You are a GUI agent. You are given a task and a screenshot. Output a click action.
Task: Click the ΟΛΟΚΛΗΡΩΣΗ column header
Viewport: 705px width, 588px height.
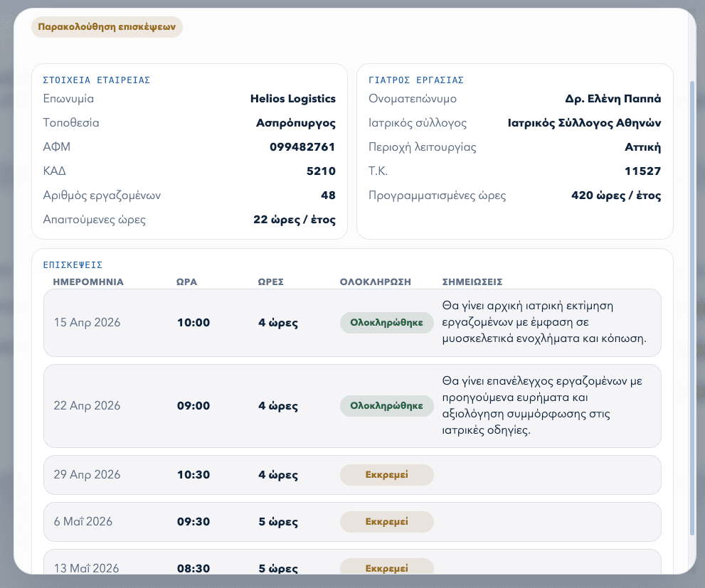point(376,282)
